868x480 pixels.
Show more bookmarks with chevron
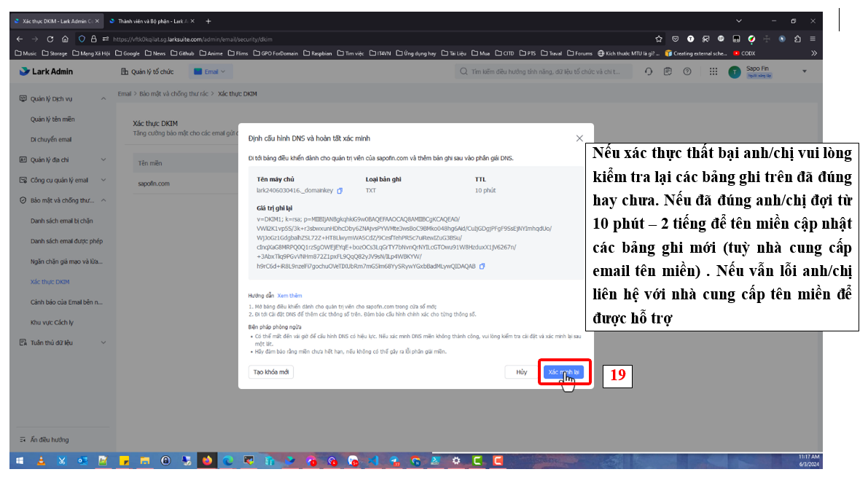pyautogui.click(x=814, y=54)
